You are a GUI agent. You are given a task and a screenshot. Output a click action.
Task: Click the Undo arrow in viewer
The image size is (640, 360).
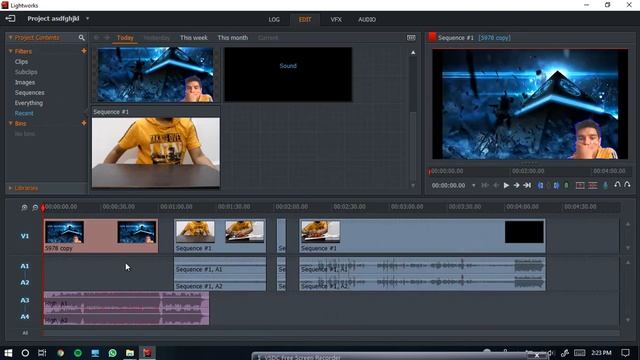[617, 185]
